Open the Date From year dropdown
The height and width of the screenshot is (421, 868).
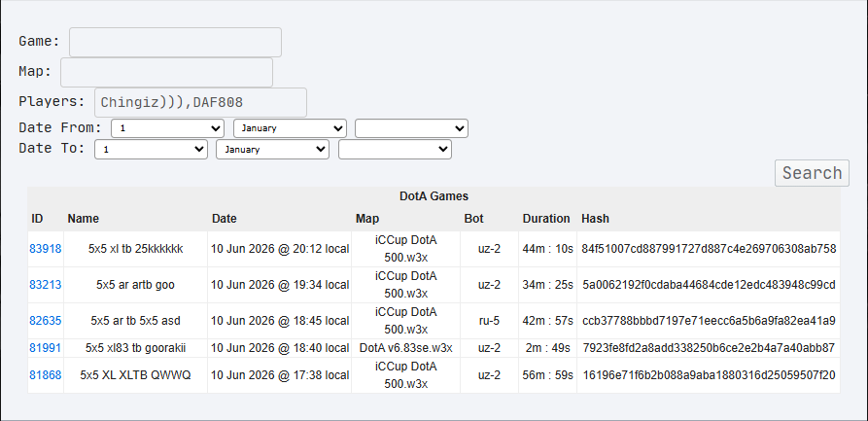click(411, 128)
